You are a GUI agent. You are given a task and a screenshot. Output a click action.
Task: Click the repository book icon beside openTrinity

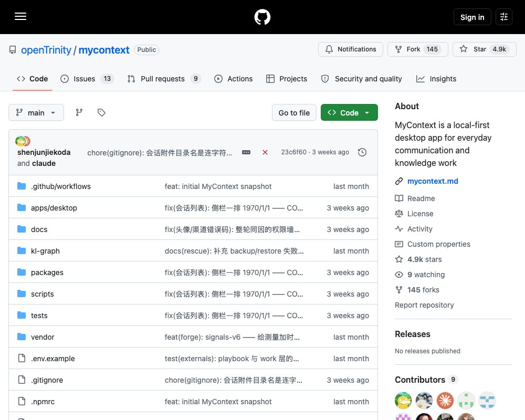pyautogui.click(x=13, y=50)
